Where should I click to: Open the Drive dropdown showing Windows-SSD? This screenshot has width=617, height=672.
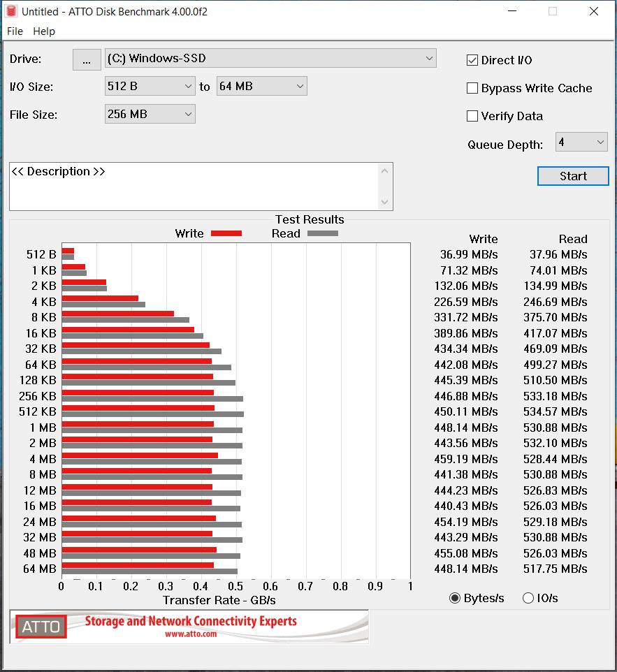[x=270, y=58]
